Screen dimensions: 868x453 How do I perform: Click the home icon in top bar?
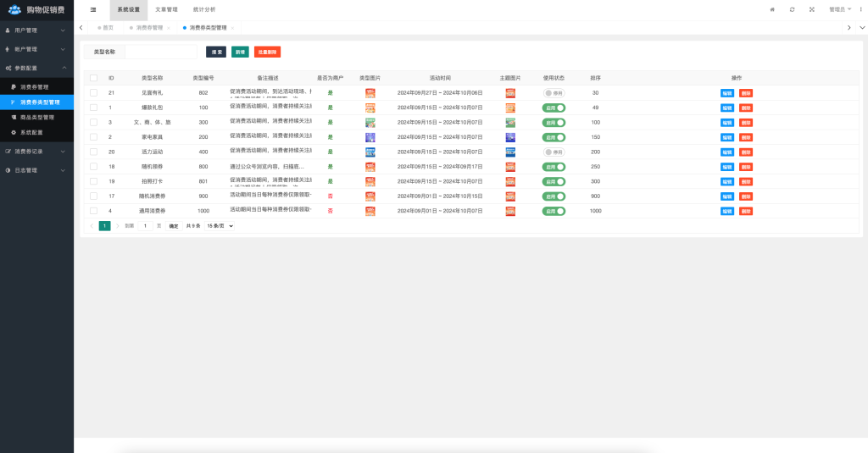click(x=771, y=9)
